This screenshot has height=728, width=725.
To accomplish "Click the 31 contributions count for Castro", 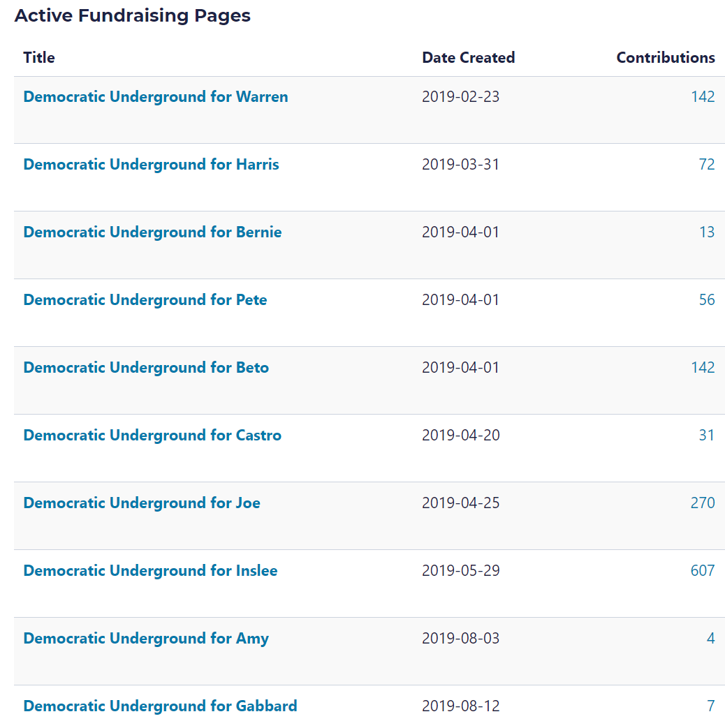I will coord(707,436).
